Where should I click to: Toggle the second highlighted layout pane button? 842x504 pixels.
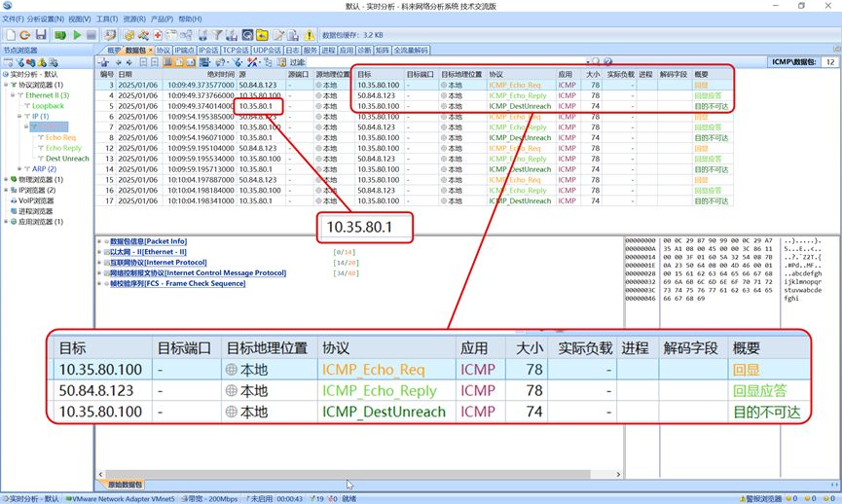coord(179,62)
